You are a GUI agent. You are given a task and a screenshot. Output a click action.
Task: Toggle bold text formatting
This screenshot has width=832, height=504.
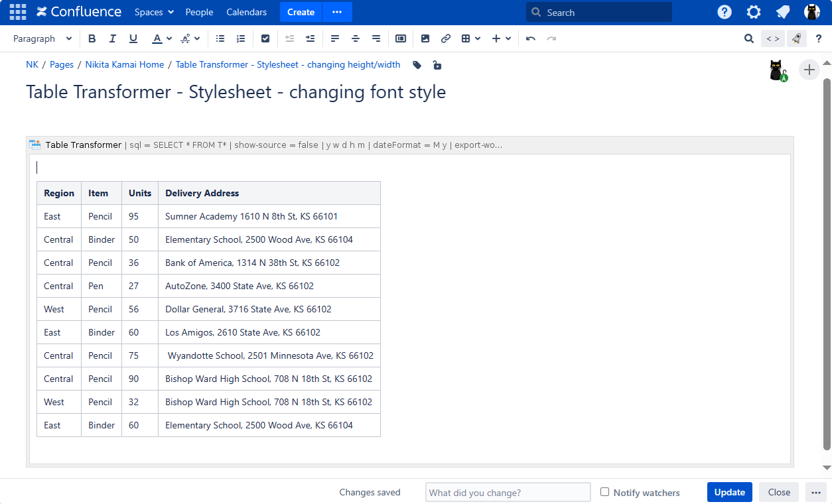click(92, 38)
